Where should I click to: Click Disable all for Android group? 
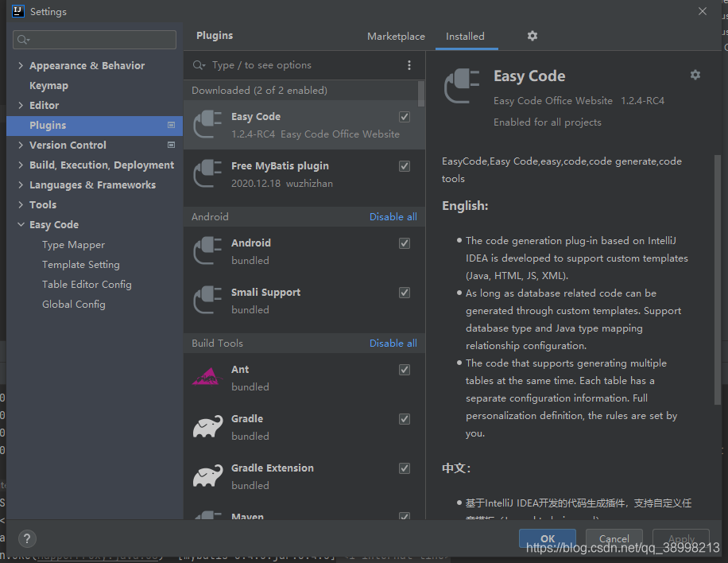(393, 217)
